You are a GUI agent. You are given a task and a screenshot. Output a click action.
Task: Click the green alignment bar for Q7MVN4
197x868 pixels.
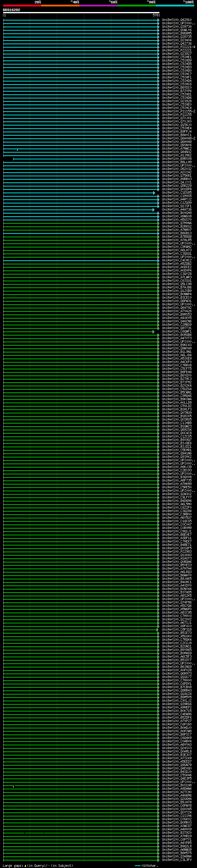click(81, 223)
